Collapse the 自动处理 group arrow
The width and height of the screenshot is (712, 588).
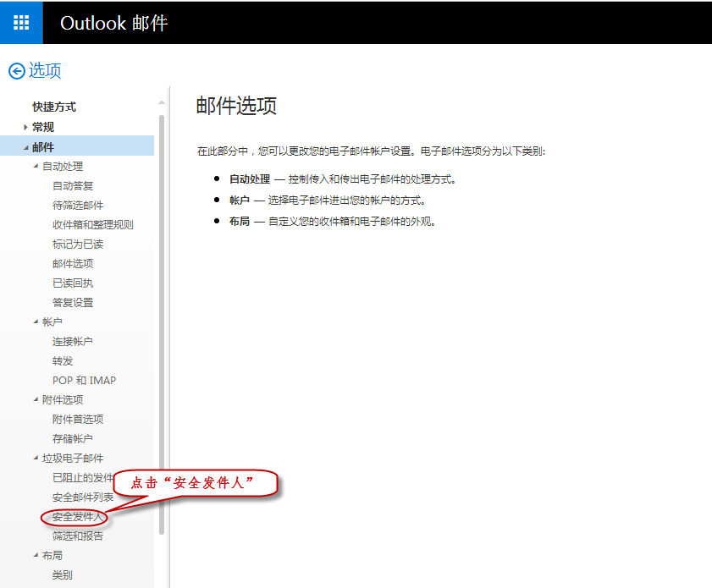pos(36,167)
